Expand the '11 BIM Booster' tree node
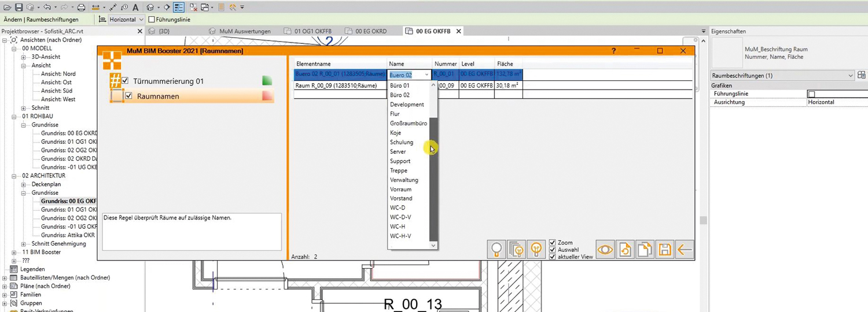Viewport: 868px width, 312px height. tap(15, 252)
